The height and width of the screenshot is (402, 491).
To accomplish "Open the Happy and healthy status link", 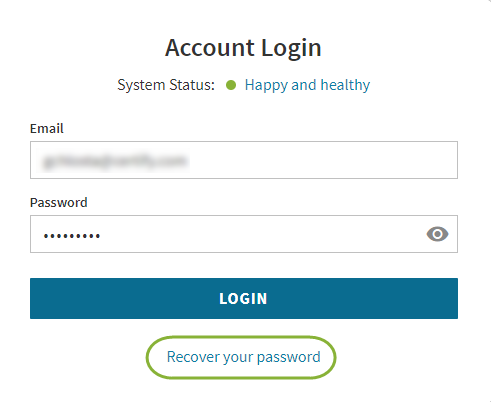I will [307, 85].
